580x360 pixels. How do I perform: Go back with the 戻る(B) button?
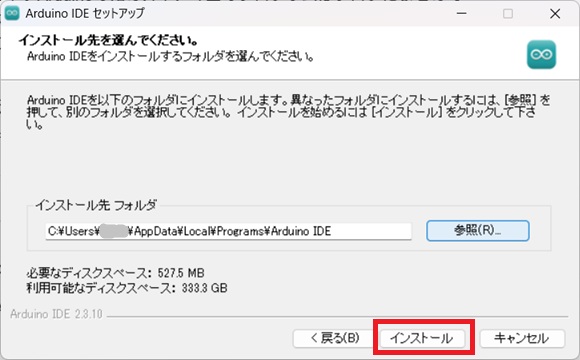point(335,338)
